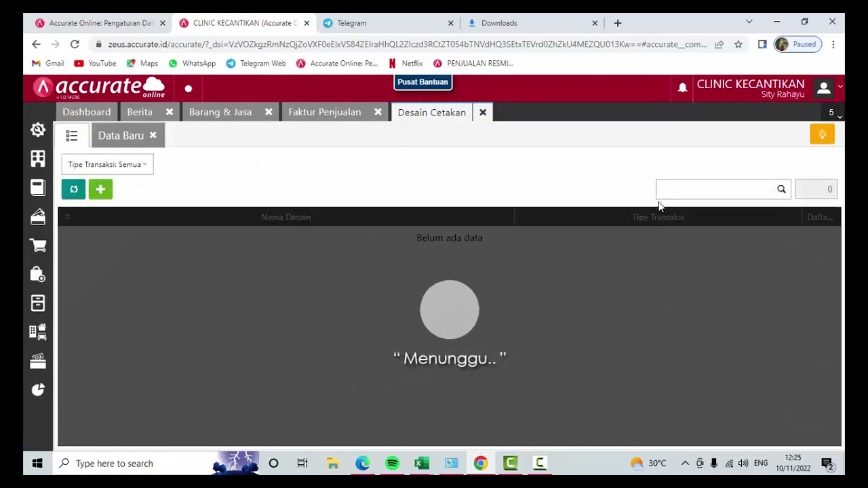
Task: Expand the Tipe Transaksi: Semua dropdown
Action: pyautogui.click(x=107, y=165)
